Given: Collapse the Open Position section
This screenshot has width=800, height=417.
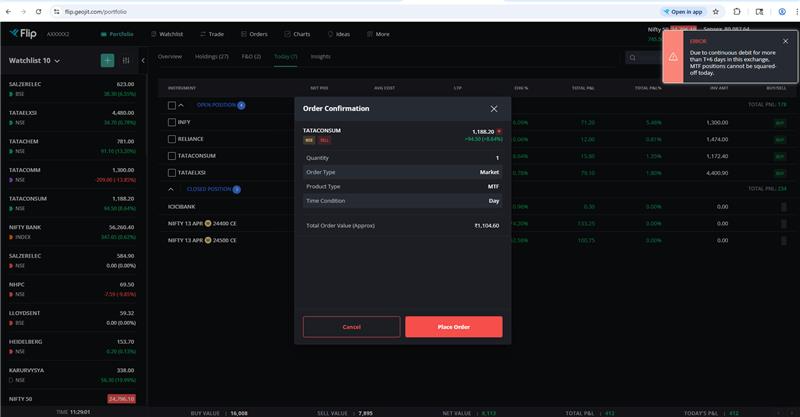Looking at the screenshot, I should 181,105.
